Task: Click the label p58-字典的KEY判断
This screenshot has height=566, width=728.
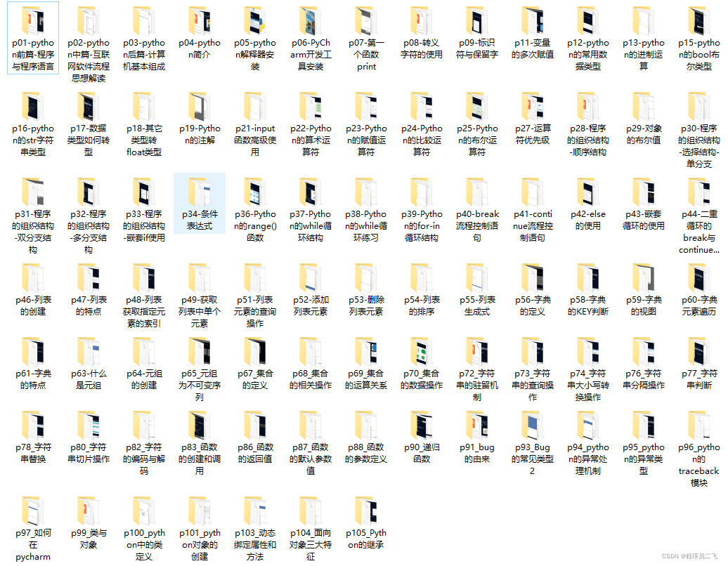Action: pos(587,305)
